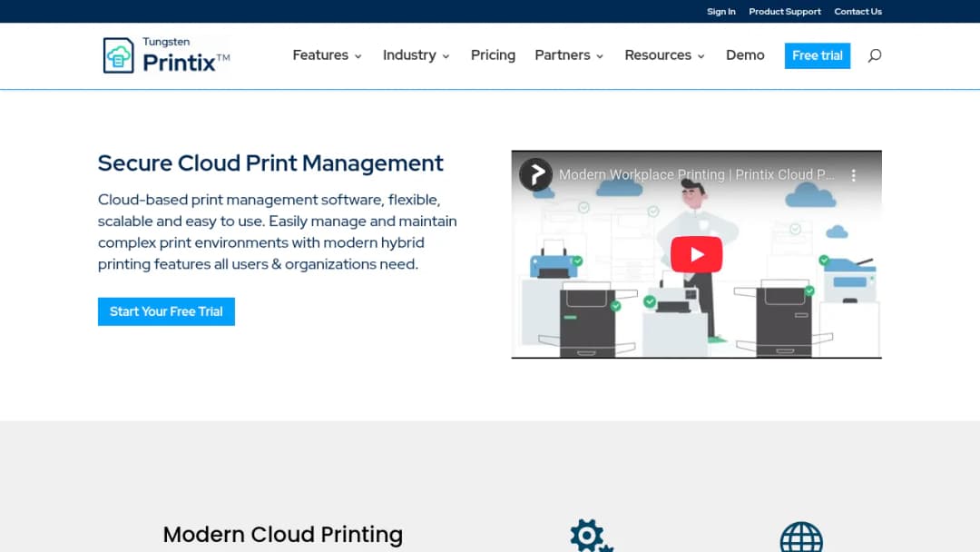This screenshot has width=980, height=552.
Task: Open the Pricing page
Action: [493, 55]
